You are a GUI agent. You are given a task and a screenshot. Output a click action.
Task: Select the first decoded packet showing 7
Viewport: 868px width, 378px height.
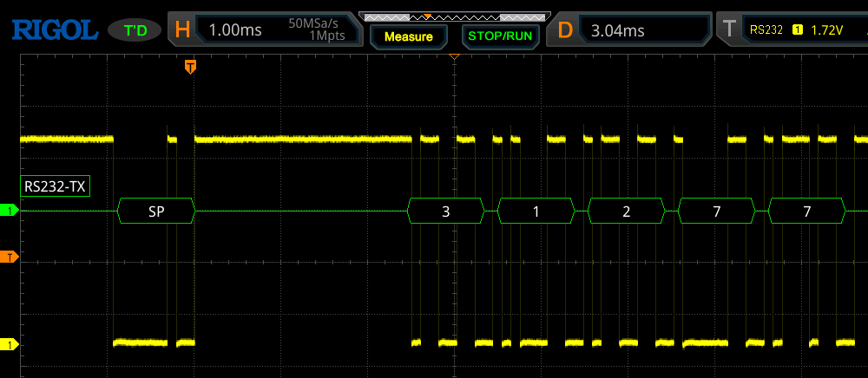coord(716,211)
